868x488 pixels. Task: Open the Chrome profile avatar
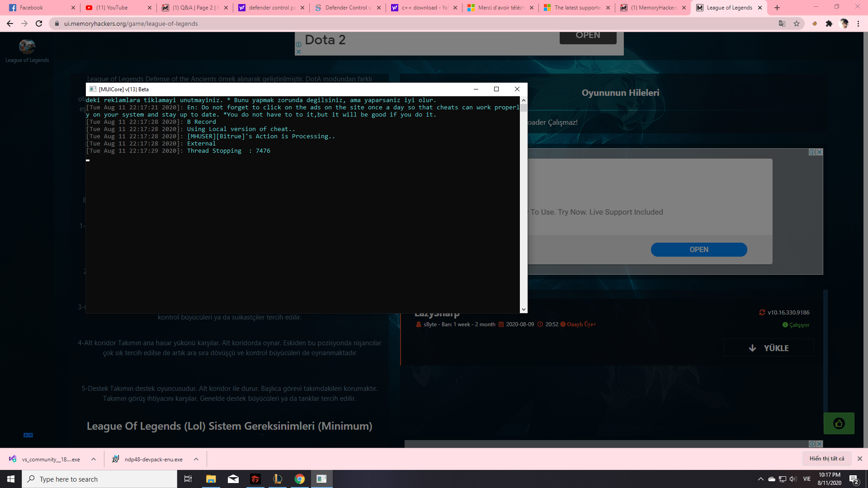(844, 23)
